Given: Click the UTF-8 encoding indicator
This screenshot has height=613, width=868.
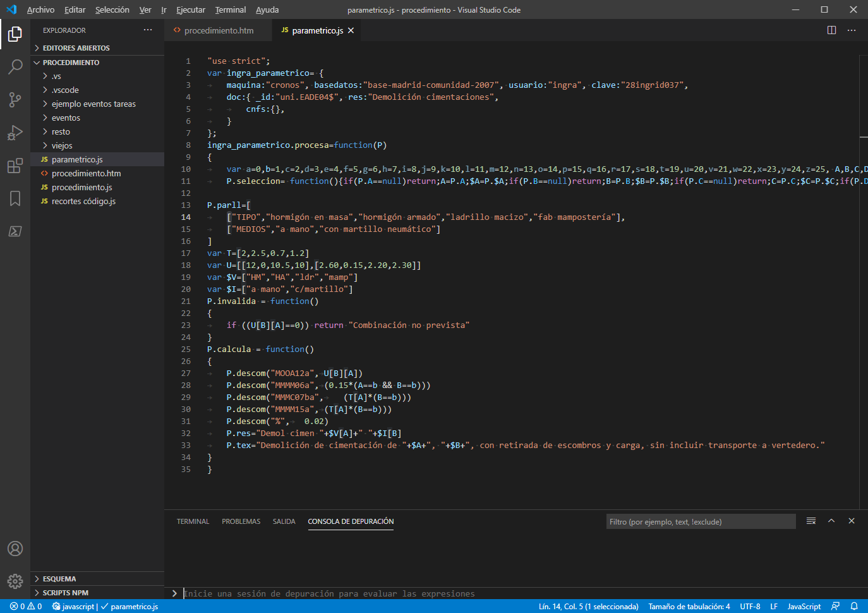Looking at the screenshot, I should coord(750,606).
